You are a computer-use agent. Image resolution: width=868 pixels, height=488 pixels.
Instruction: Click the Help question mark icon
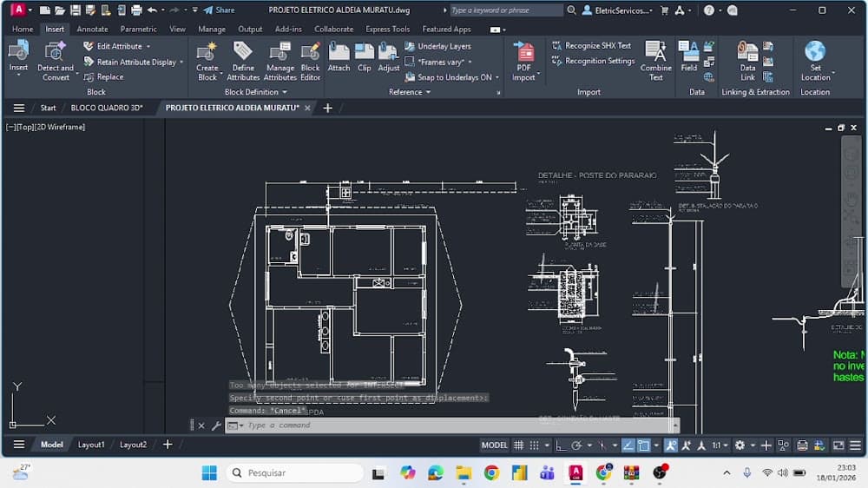pyautogui.click(x=708, y=10)
